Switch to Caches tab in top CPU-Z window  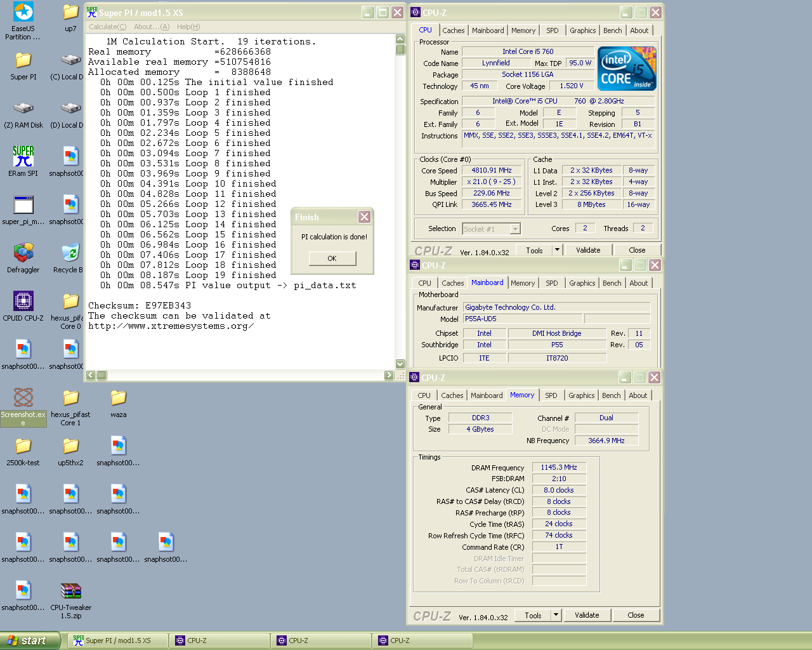pos(454,30)
